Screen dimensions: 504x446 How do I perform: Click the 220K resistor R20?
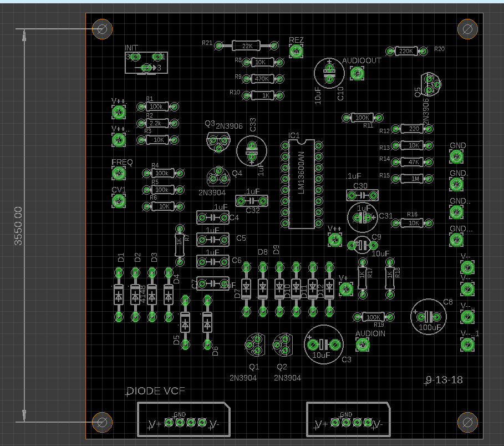pyautogui.click(x=406, y=52)
